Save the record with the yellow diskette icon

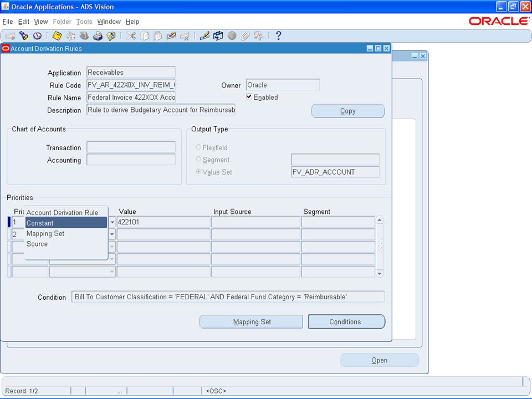click(x=57, y=35)
